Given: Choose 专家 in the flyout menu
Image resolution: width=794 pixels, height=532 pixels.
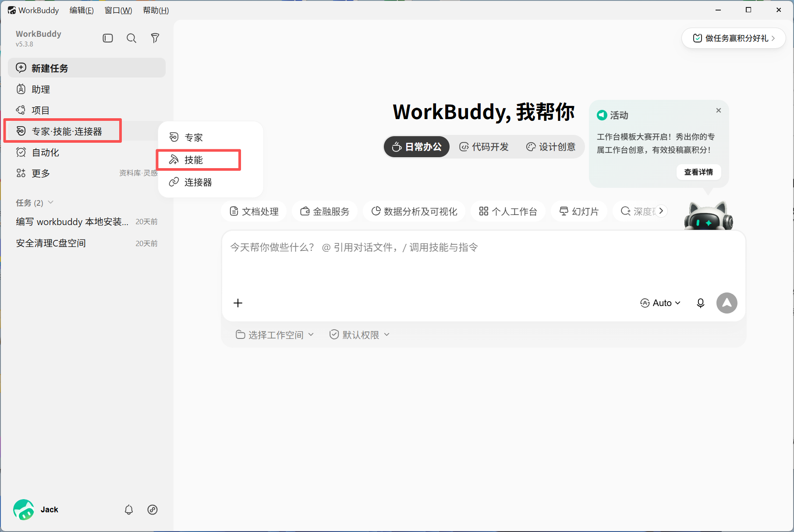Looking at the screenshot, I should coord(210,137).
